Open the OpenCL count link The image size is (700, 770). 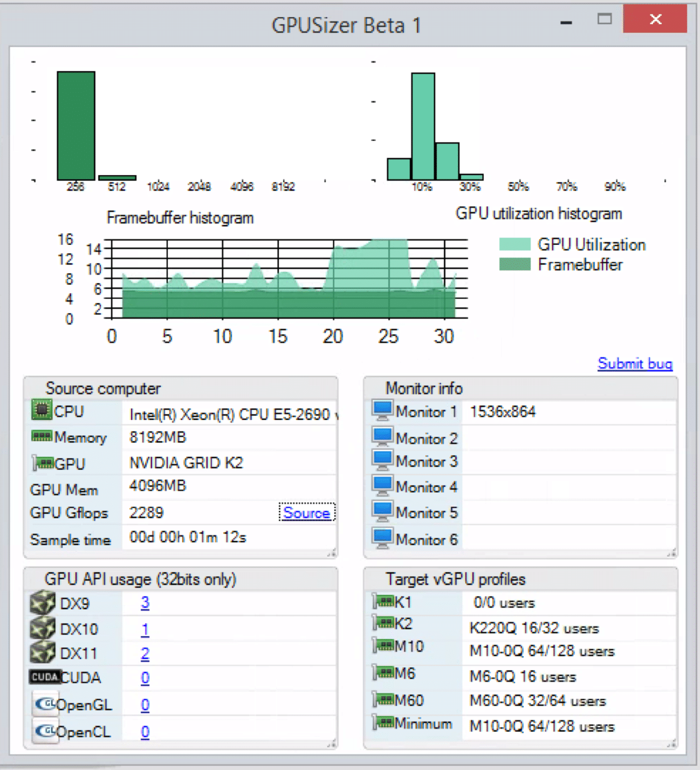145,732
